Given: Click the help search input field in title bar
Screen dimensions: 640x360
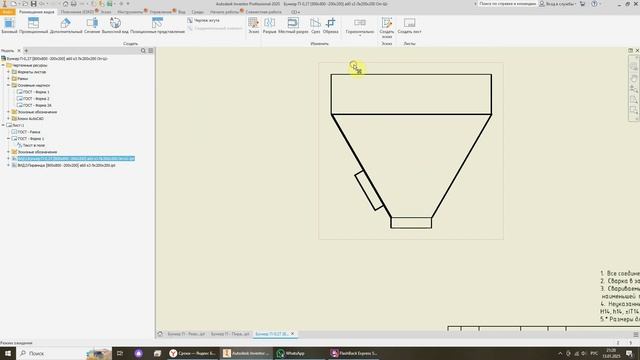Looking at the screenshot, I should 507,4.
